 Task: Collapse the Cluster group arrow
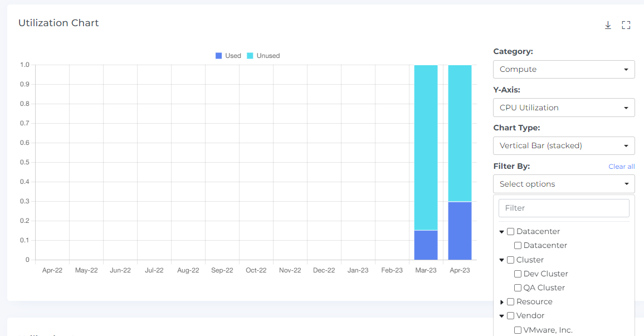[x=502, y=260]
